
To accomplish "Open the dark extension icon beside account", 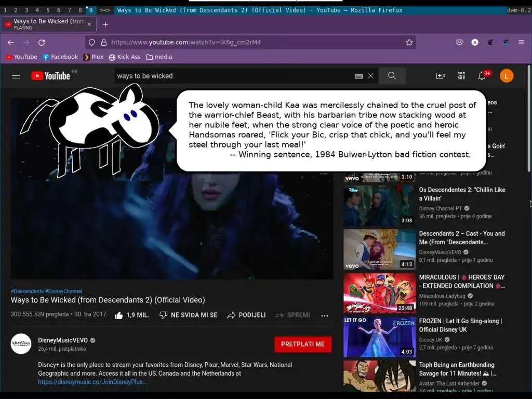I will tap(490, 43).
